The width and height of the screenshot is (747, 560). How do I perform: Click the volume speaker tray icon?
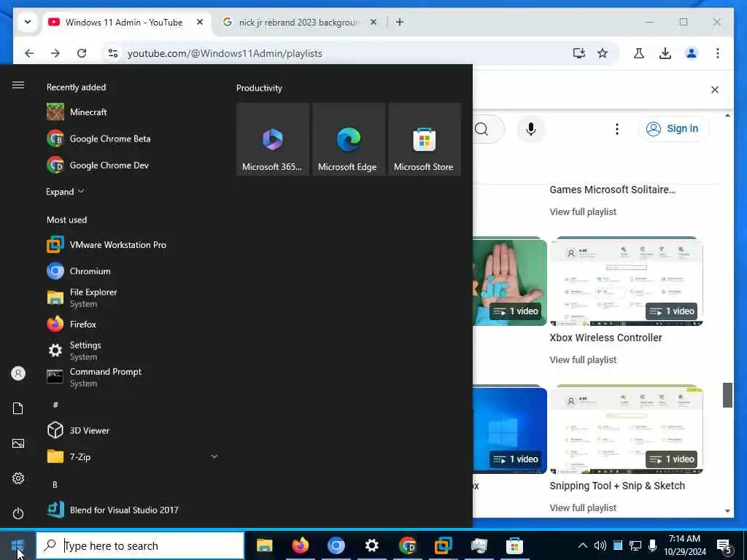point(600,545)
